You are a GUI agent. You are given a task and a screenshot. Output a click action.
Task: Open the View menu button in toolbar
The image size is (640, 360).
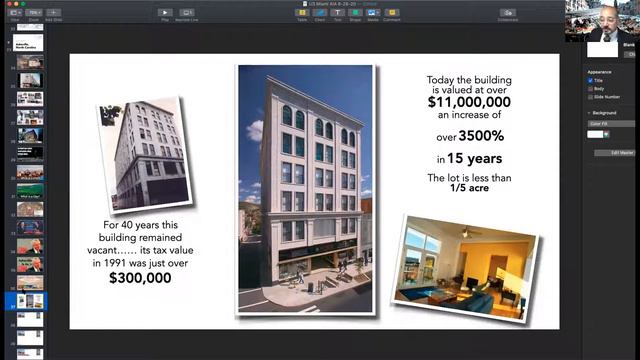coord(15,13)
